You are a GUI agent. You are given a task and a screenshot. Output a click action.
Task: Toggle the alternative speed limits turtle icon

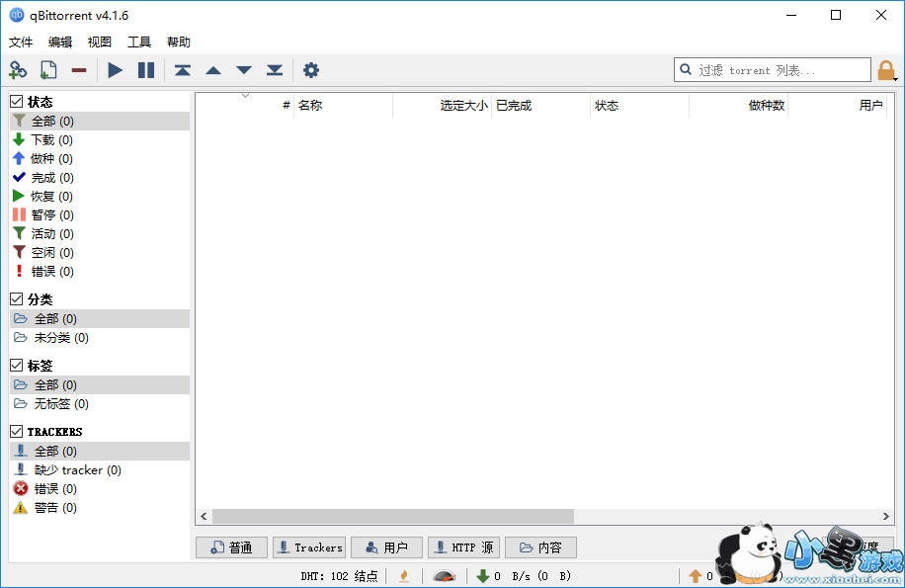445,576
